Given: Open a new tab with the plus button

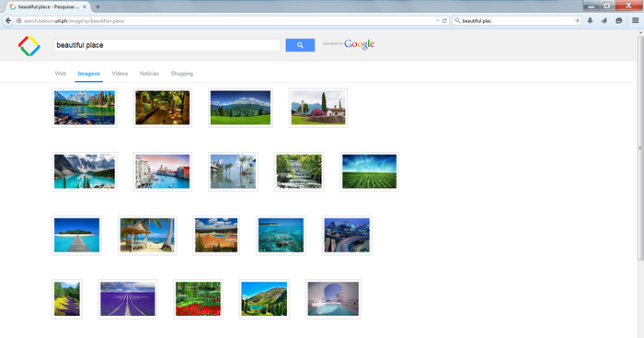Looking at the screenshot, I should coord(98,6).
